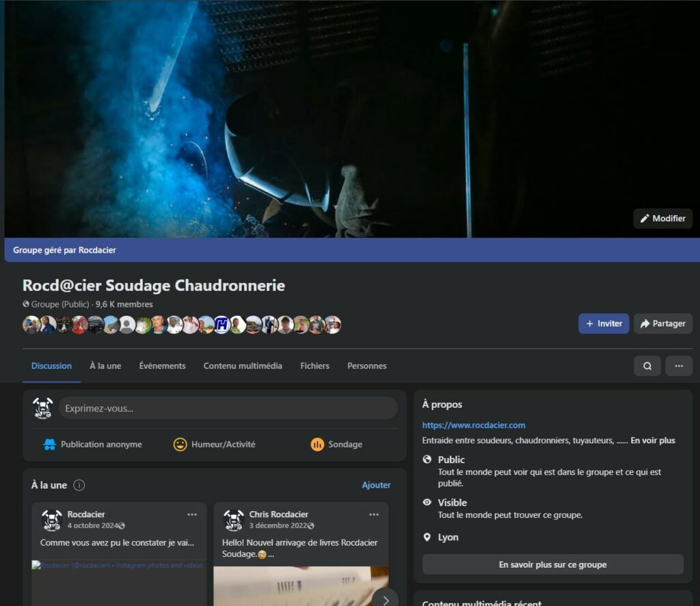Viewport: 700px width, 606px height.
Task: Click the Groupe (Public) globe icon
Action: pos(26,304)
